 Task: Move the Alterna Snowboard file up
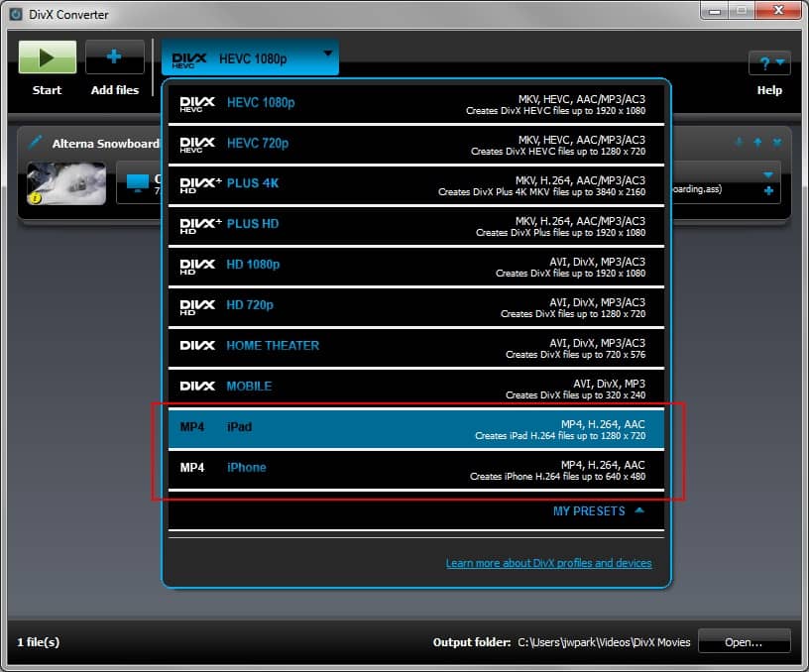point(757,142)
